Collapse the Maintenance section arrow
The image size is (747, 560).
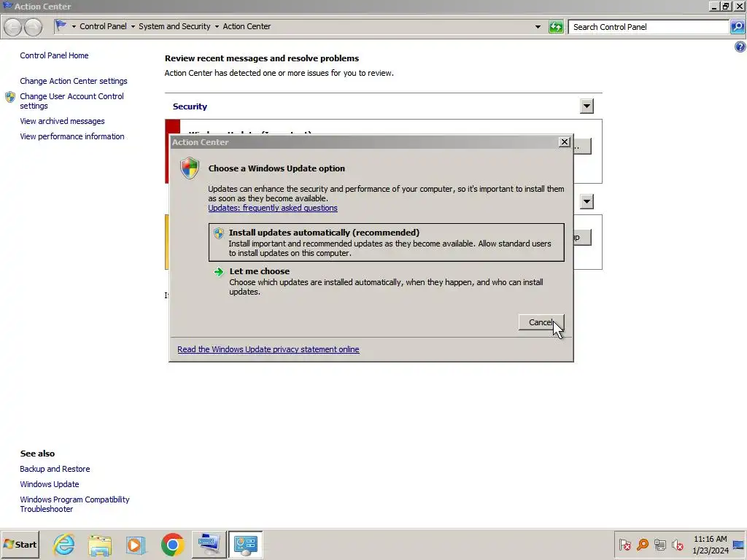587,201
